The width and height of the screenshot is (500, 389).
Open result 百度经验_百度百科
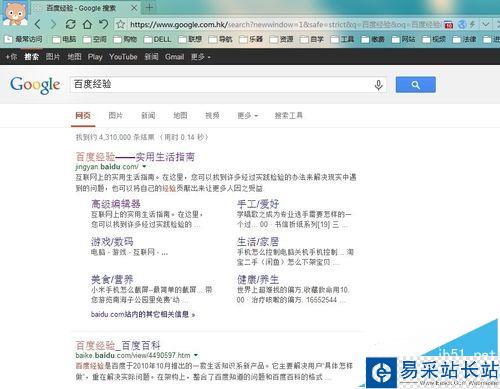click(118, 345)
